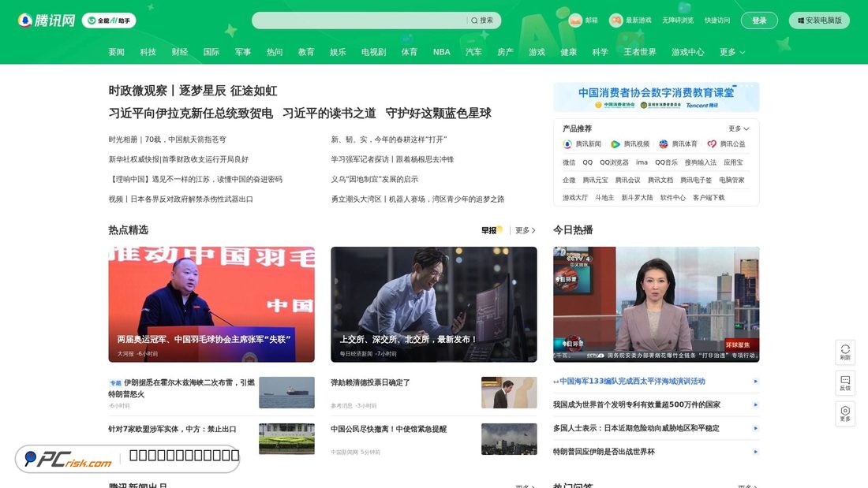
Task: Open the 快捷访问 quick access link
Action: 716,20
